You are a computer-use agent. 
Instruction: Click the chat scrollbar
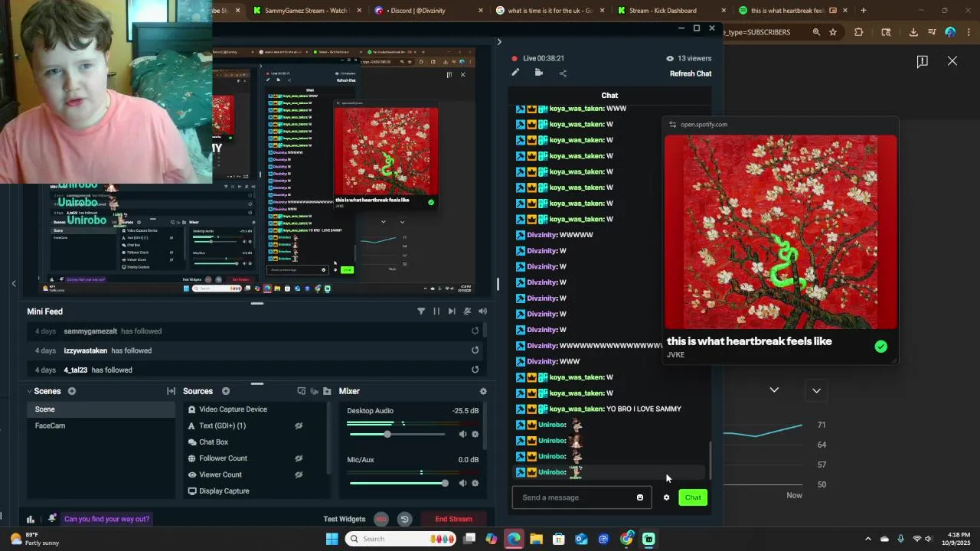tap(710, 461)
